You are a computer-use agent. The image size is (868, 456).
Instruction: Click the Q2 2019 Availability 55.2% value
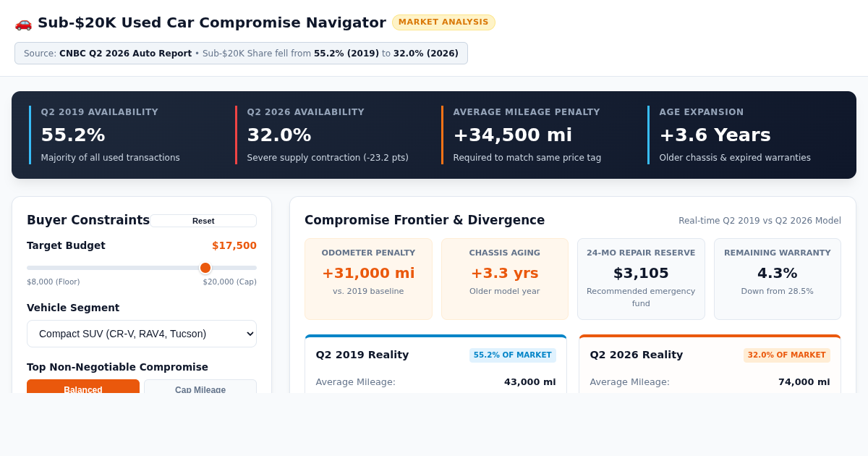pos(73,135)
